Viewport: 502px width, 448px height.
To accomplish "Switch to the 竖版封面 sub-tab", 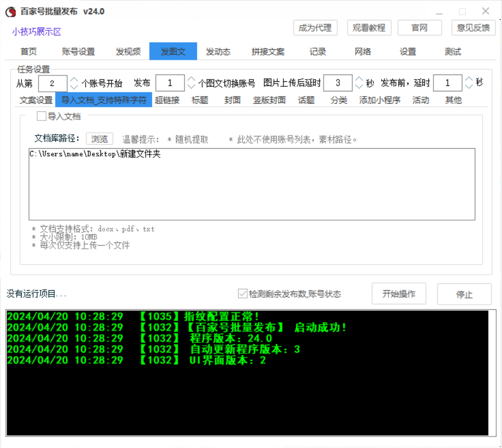I will (x=269, y=100).
